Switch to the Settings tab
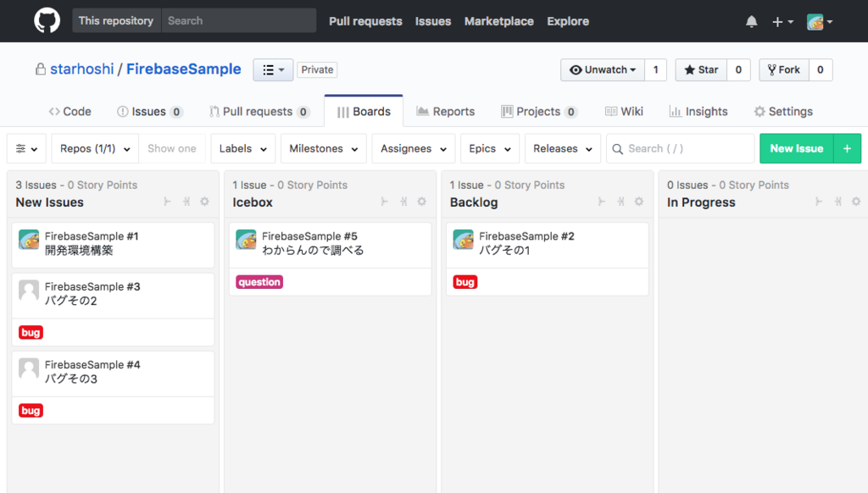868x493 pixels. coord(783,111)
